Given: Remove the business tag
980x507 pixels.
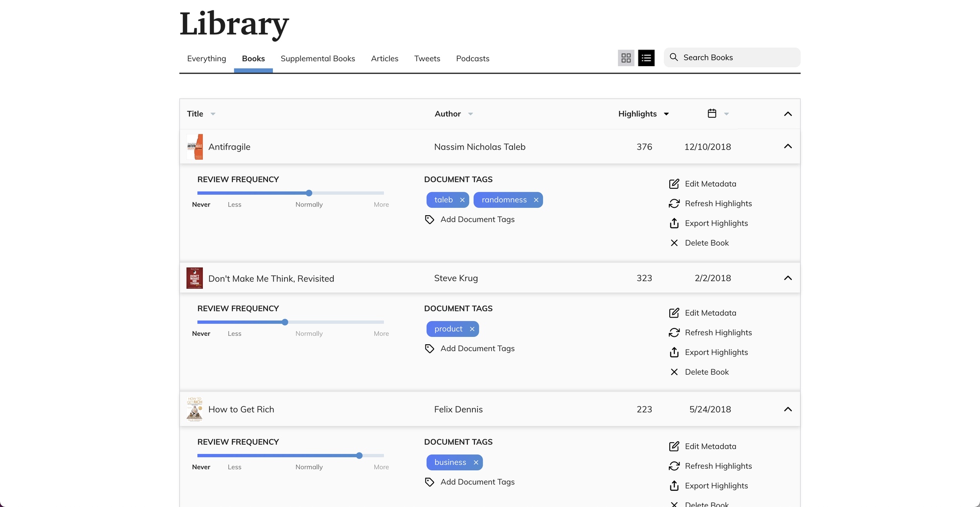Looking at the screenshot, I should coord(476,462).
